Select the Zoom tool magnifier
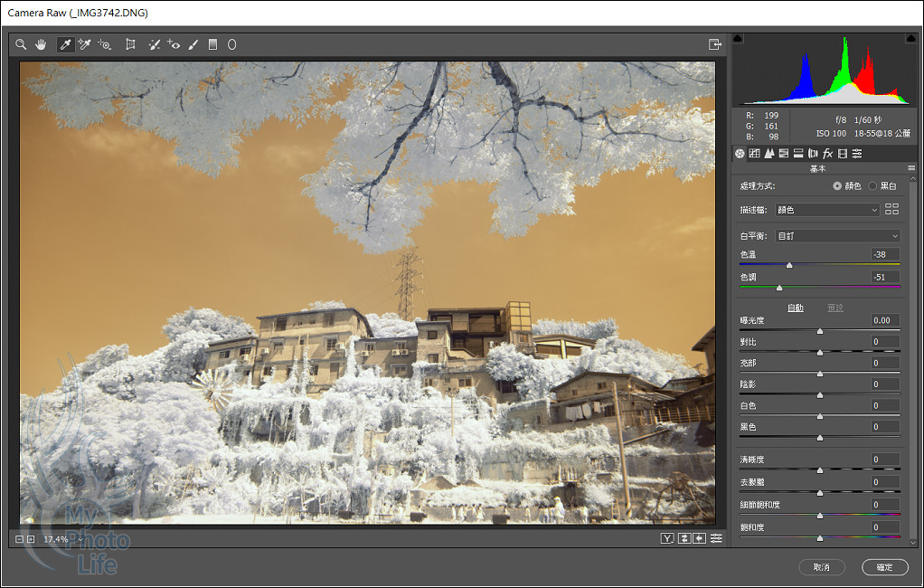 21,44
